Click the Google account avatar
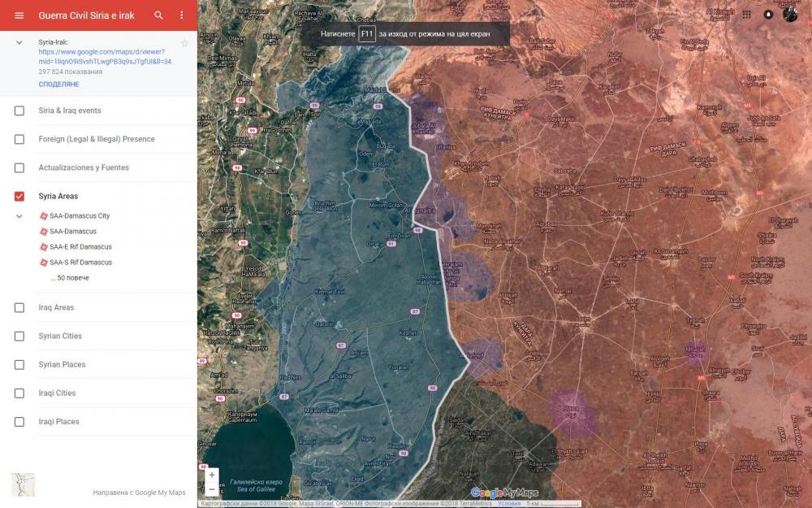812x508 pixels. click(790, 15)
